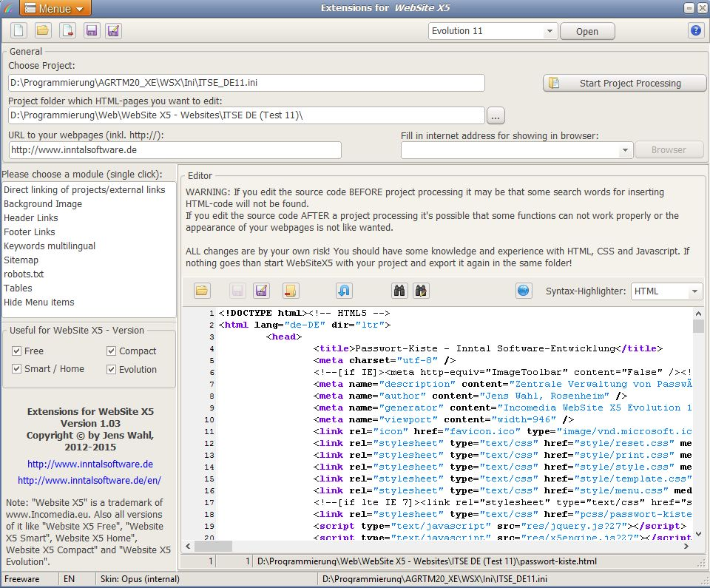Click the project folder path field
The width and height of the screenshot is (710, 588).
pos(246,115)
